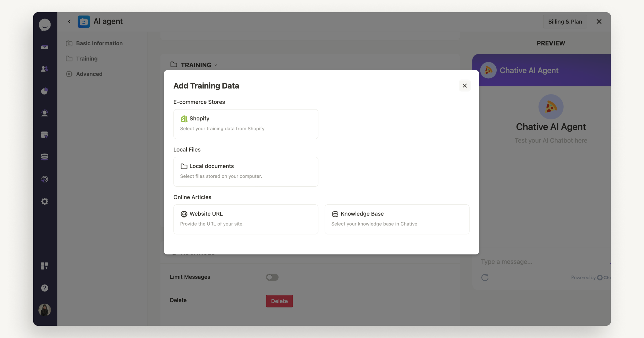
Task: Click the back arrow next to AI agent
Action: (69, 21)
